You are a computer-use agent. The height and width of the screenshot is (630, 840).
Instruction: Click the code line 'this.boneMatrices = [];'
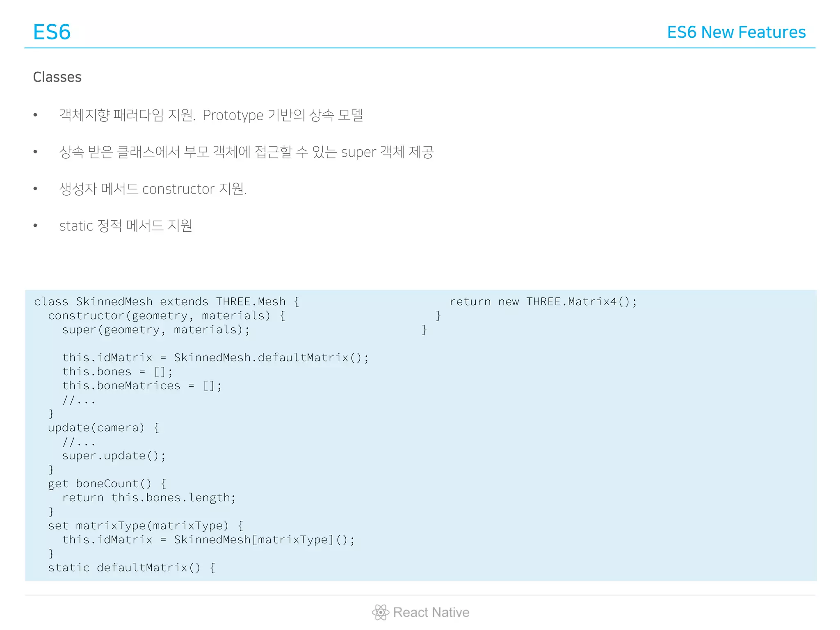(x=142, y=386)
